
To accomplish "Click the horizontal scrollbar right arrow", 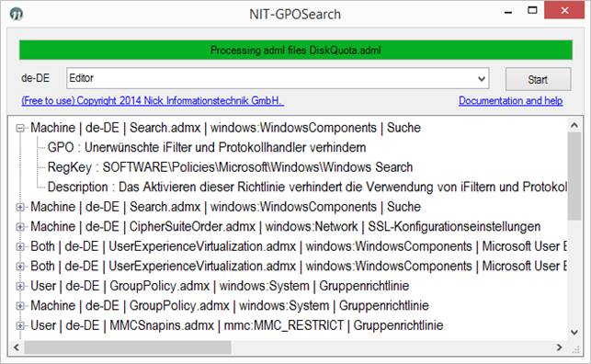I will (560, 347).
